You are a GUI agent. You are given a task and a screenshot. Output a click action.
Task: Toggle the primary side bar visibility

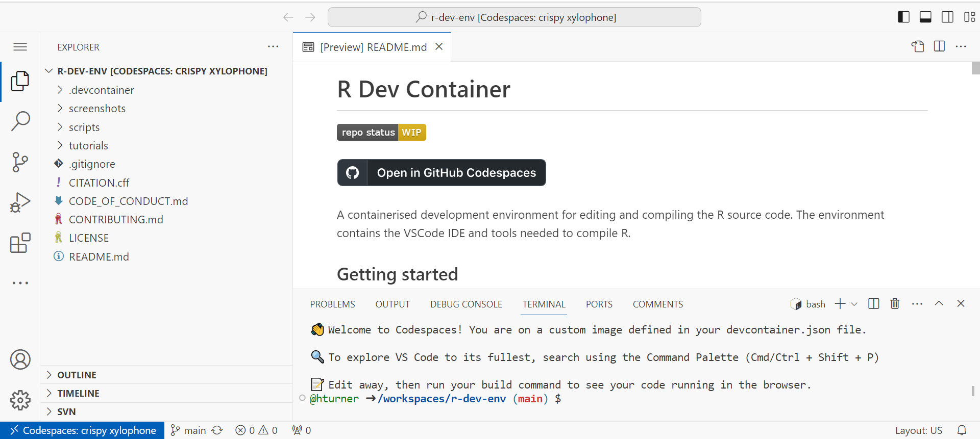tap(903, 17)
